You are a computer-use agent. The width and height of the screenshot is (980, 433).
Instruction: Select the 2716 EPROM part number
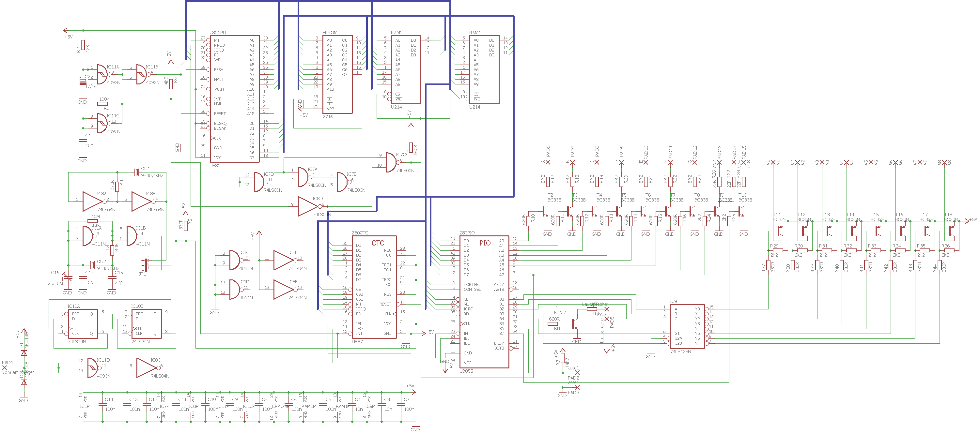(x=328, y=117)
